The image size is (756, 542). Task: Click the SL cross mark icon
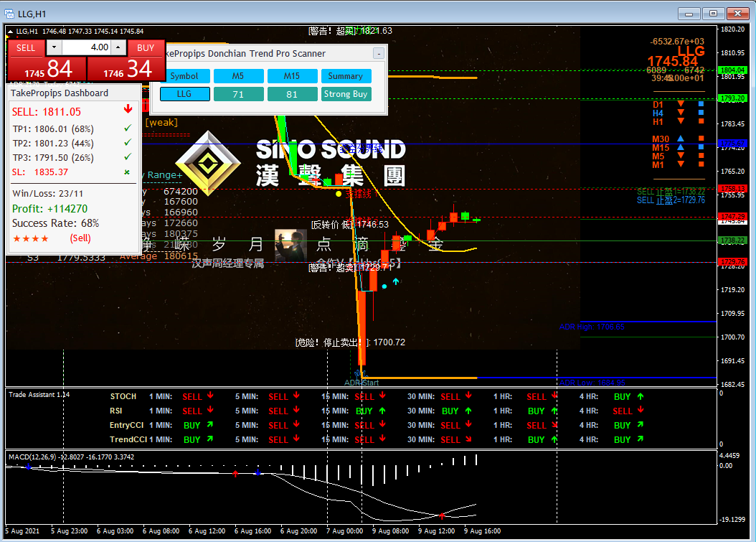127,172
